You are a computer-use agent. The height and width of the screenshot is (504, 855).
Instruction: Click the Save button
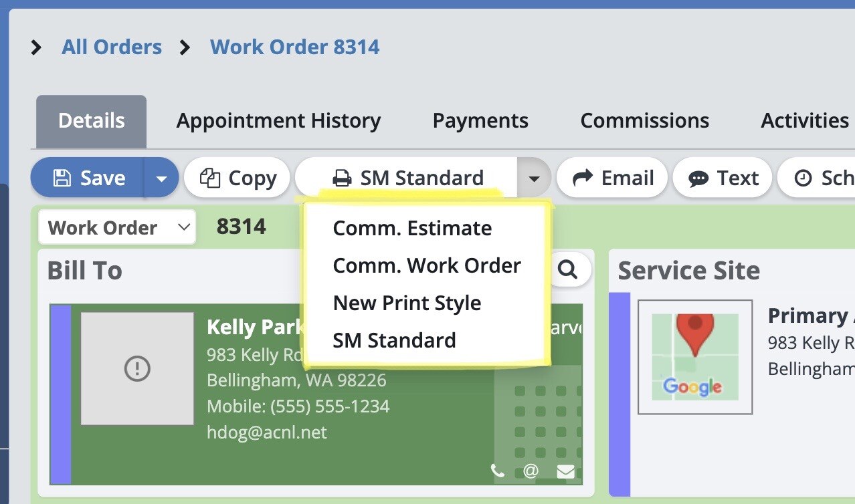(x=88, y=178)
